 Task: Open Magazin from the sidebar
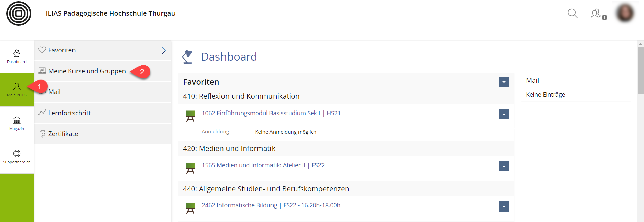click(x=17, y=124)
